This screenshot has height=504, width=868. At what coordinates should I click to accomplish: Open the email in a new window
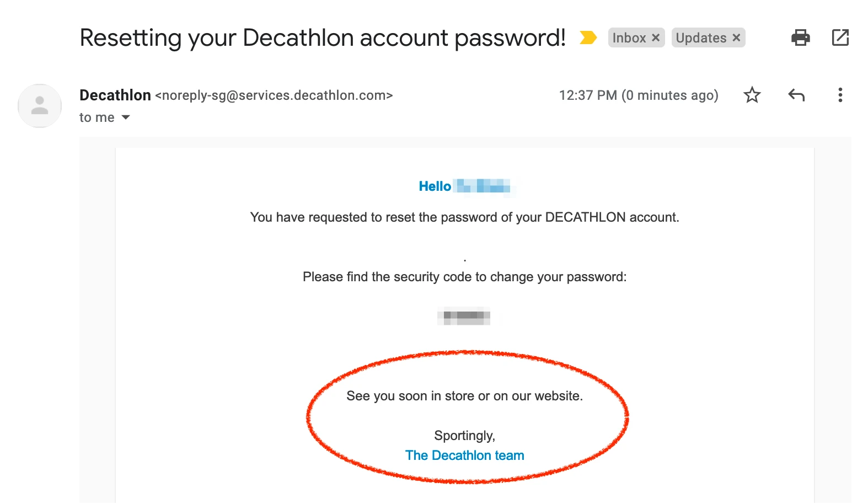click(x=840, y=37)
